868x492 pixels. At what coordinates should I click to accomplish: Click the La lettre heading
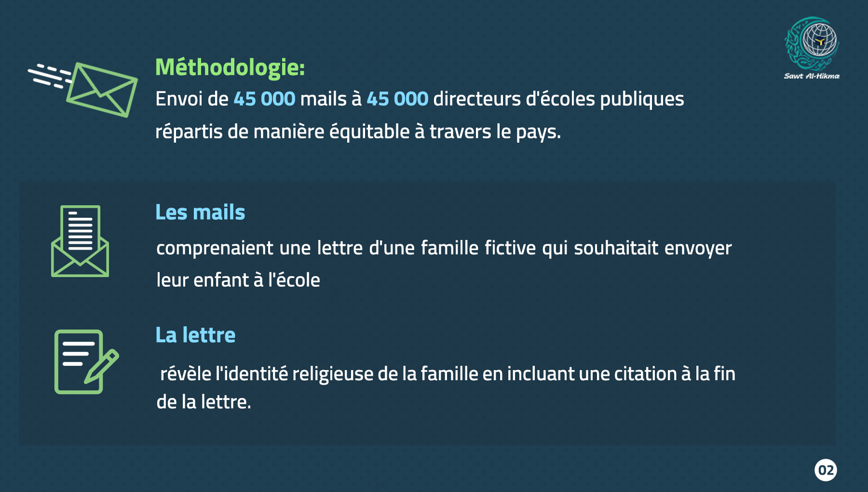[195, 335]
